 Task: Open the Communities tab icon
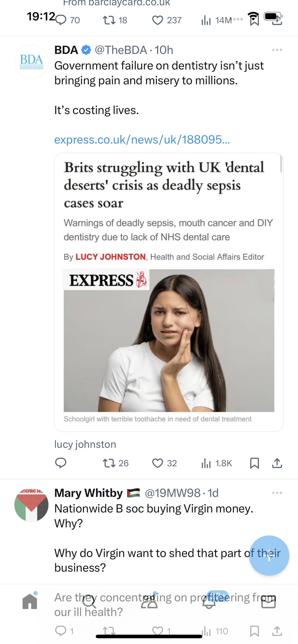coord(149,601)
